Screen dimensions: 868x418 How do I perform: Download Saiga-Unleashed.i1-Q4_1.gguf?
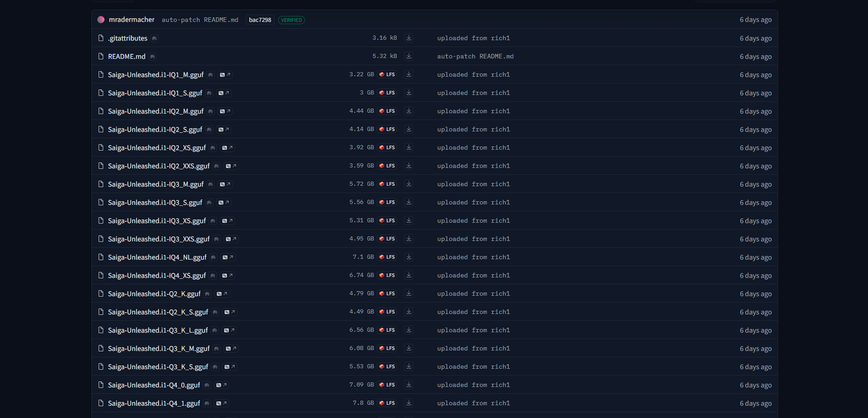click(409, 403)
